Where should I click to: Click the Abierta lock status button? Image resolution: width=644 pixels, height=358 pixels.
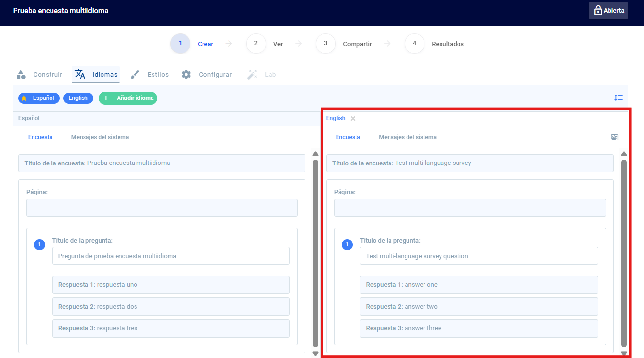pos(608,11)
